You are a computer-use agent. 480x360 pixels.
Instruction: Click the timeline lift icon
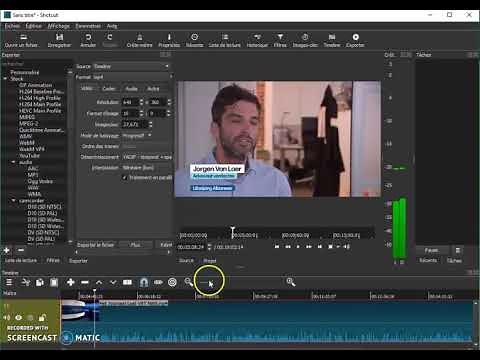pyautogui.click(x=99, y=282)
